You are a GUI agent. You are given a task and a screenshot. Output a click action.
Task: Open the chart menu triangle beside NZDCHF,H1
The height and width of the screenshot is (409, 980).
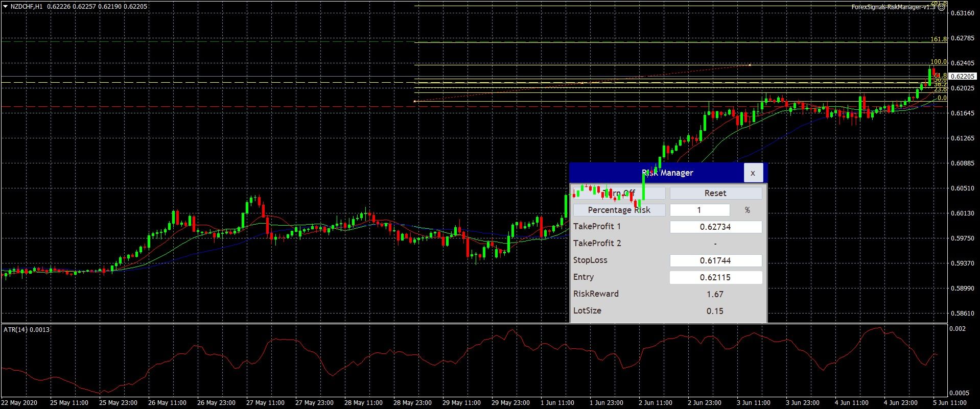pyautogui.click(x=5, y=7)
